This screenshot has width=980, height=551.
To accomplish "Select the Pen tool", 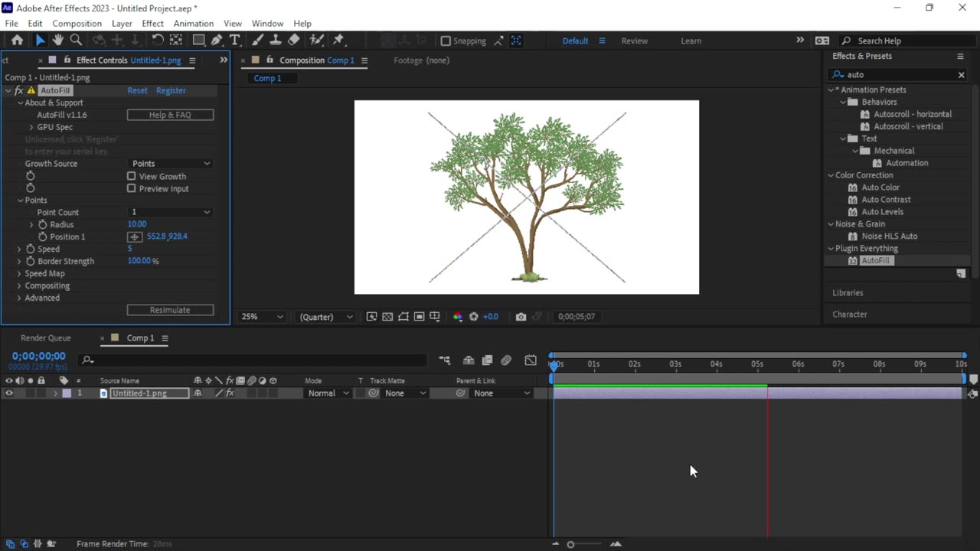I will [217, 41].
